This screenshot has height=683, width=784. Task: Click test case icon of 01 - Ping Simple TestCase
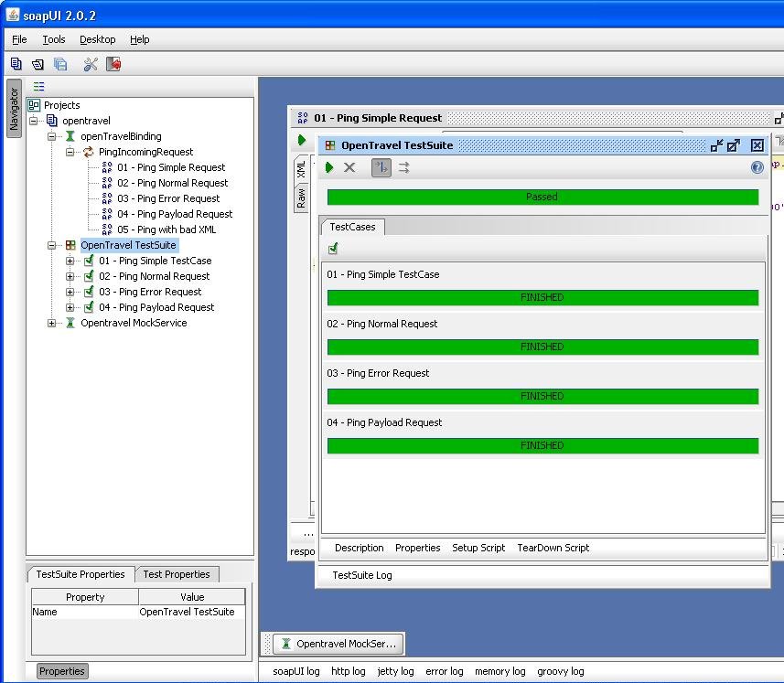tap(89, 261)
